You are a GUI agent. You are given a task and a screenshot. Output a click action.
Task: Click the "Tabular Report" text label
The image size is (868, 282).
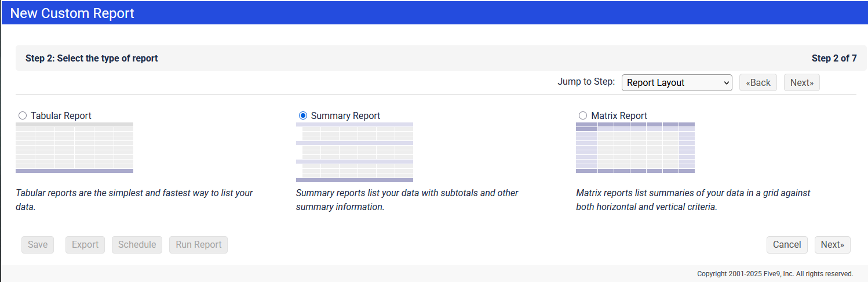[x=61, y=115]
